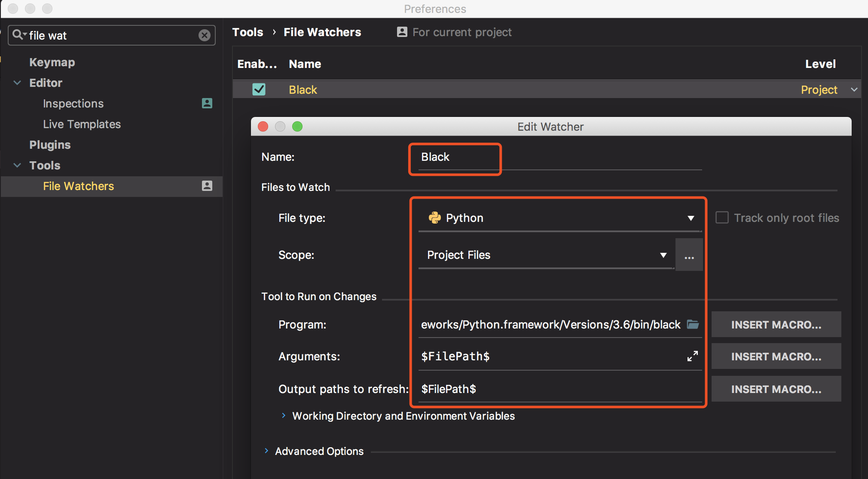Enable Track only root files checkbox
Viewport: 868px width, 479px height.
click(x=722, y=218)
